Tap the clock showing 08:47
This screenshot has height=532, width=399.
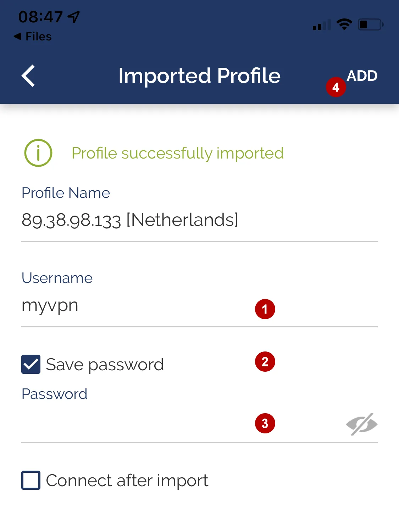tap(41, 16)
